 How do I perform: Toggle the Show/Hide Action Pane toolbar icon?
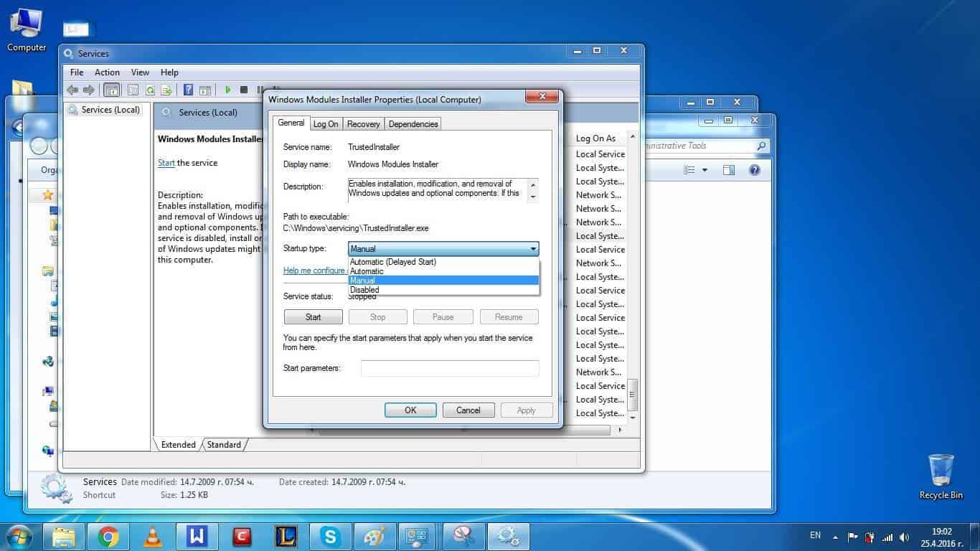(x=204, y=90)
